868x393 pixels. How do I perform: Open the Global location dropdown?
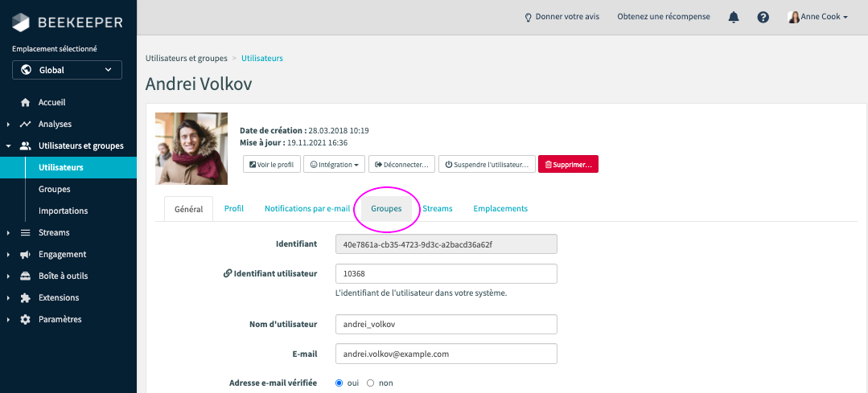tap(67, 70)
